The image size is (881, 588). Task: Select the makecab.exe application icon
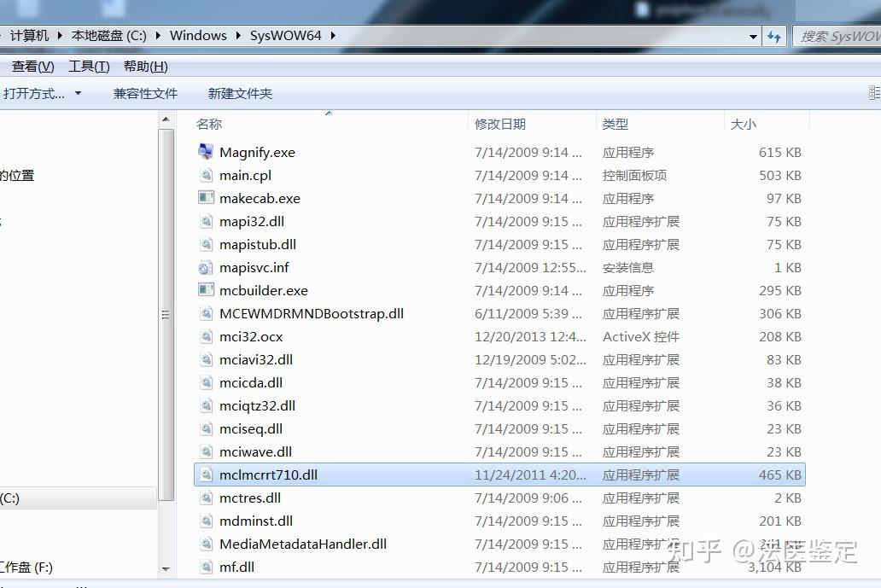[x=206, y=198]
